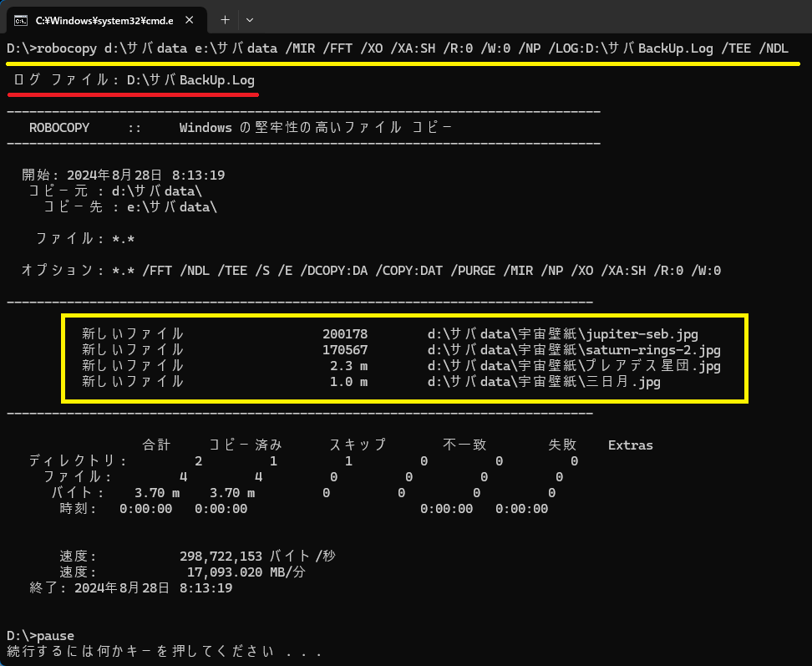
Task: Click the robocopy command line text
Action: pyautogui.click(x=397, y=48)
